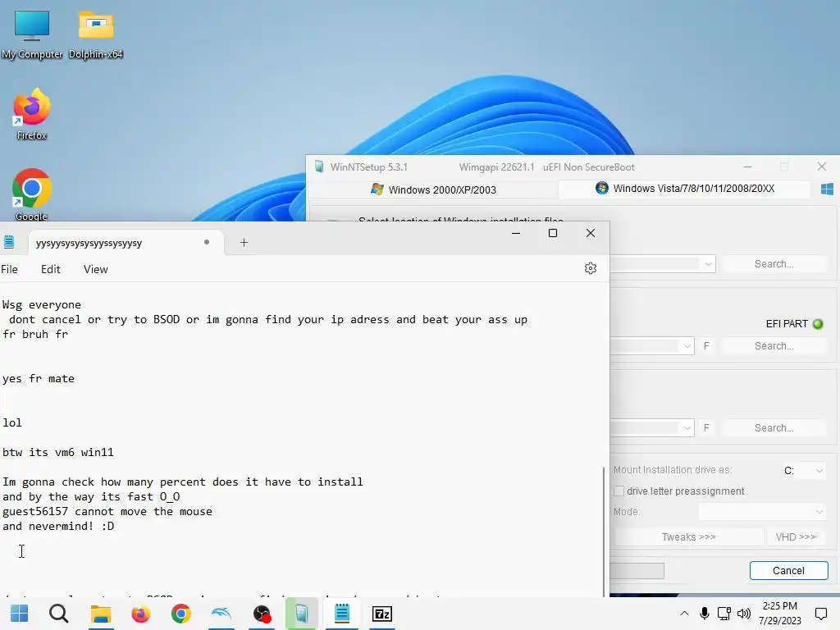Open the Mount Installation drive letter C: dropdown
This screenshot has width=840, height=630.
(803, 470)
